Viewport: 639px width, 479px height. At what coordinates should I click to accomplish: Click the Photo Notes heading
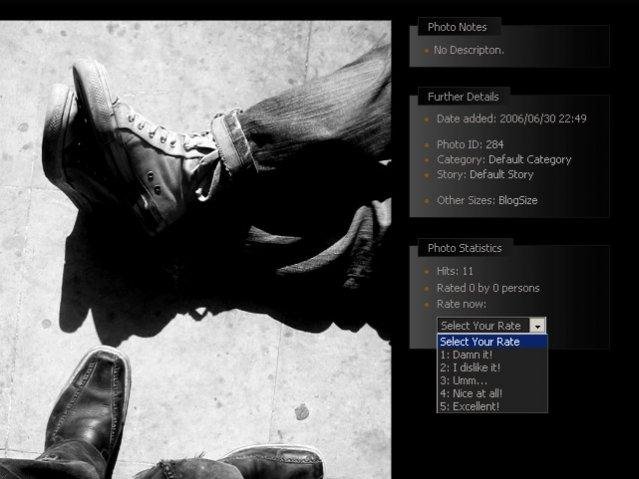click(x=457, y=27)
